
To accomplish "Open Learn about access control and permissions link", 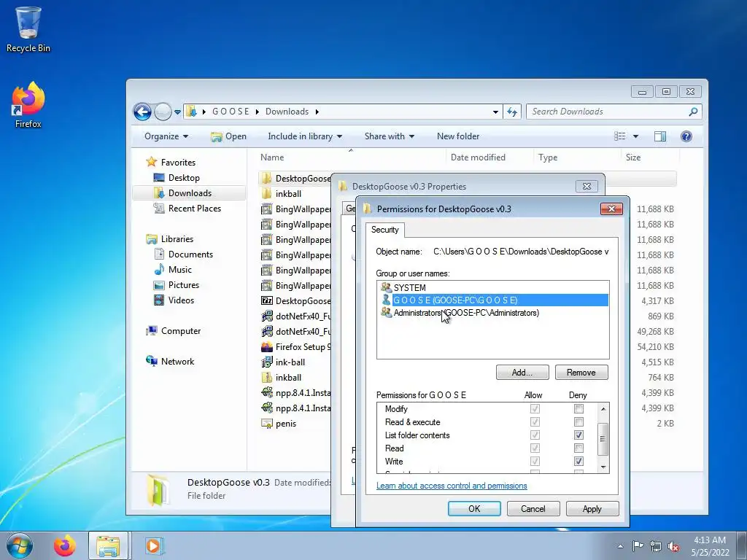I will (452, 486).
